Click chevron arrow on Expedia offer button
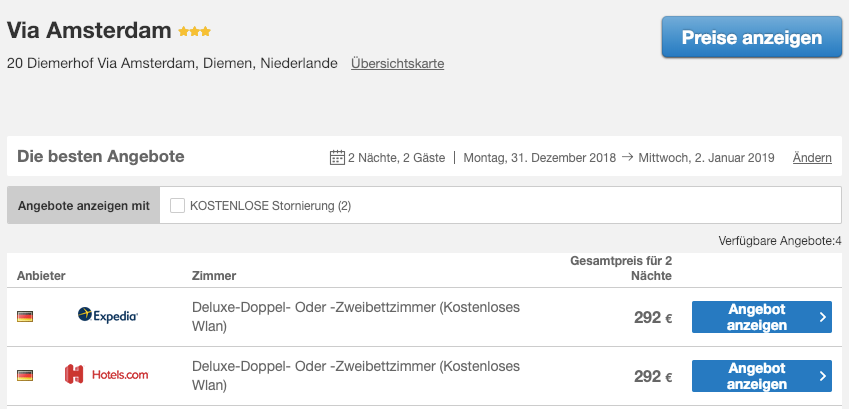The height and width of the screenshot is (409, 849). point(822,317)
